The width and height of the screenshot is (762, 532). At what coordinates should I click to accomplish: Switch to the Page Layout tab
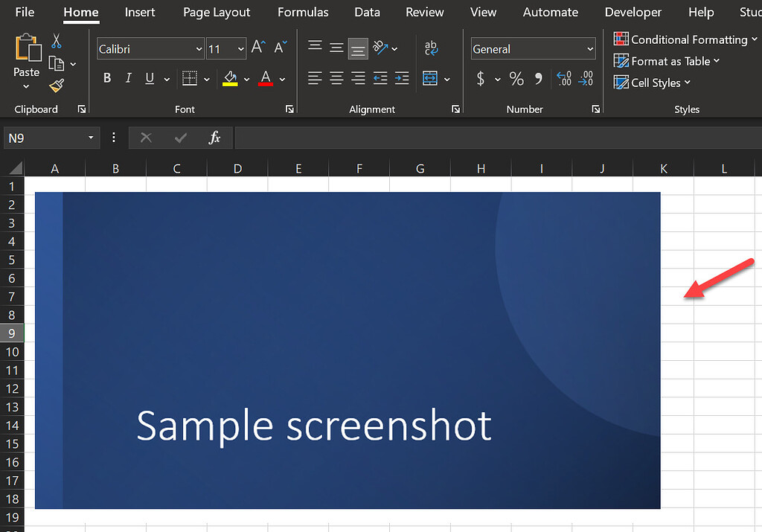(x=217, y=12)
